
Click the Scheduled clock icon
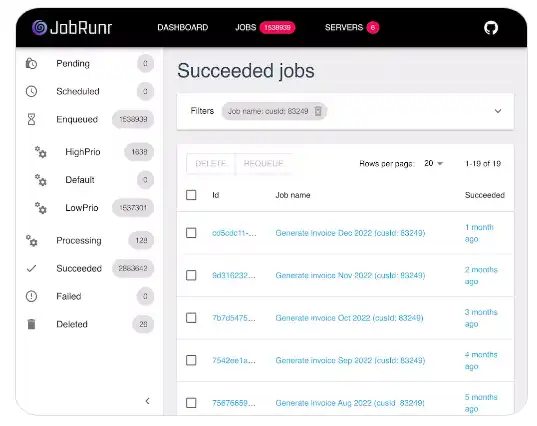[31, 91]
